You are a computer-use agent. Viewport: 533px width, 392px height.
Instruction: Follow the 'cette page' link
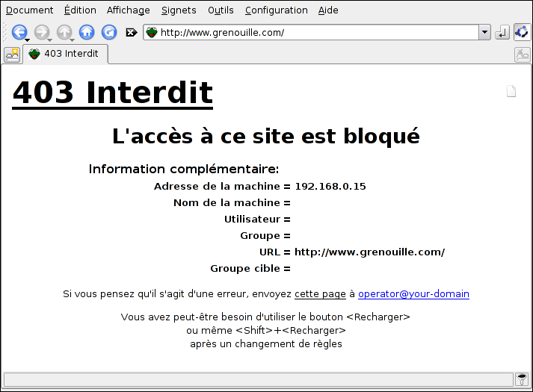[x=320, y=294]
